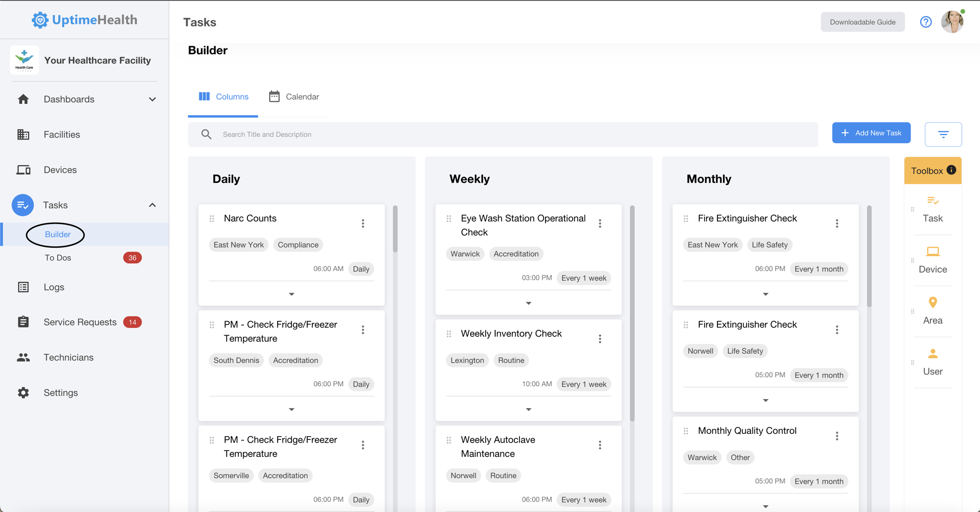Expand the Fire Extinguisher Check card details
The height and width of the screenshot is (512, 980).
765,294
